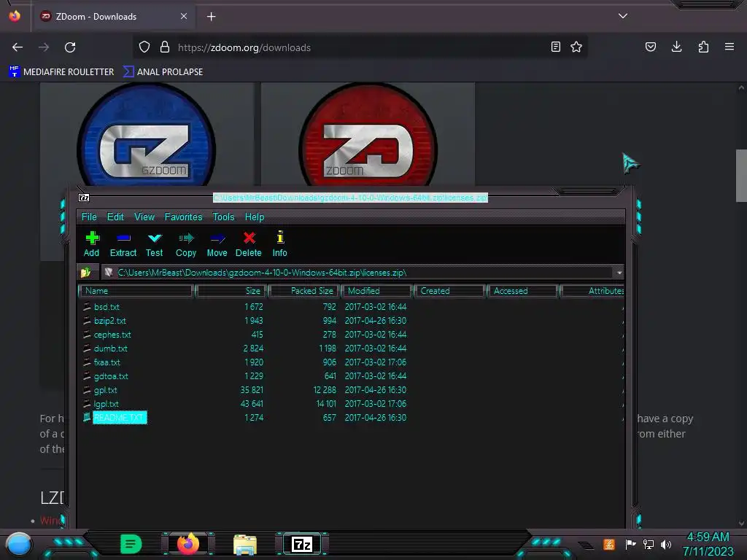This screenshot has width=747, height=560.
Task: Go up one folder level icon
Action: tap(86, 273)
